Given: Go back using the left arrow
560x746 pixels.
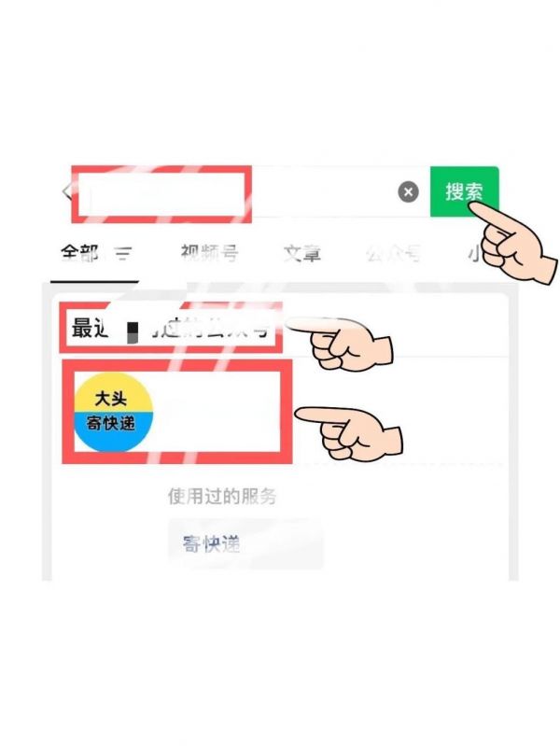Looking at the screenshot, I should coord(66,192).
